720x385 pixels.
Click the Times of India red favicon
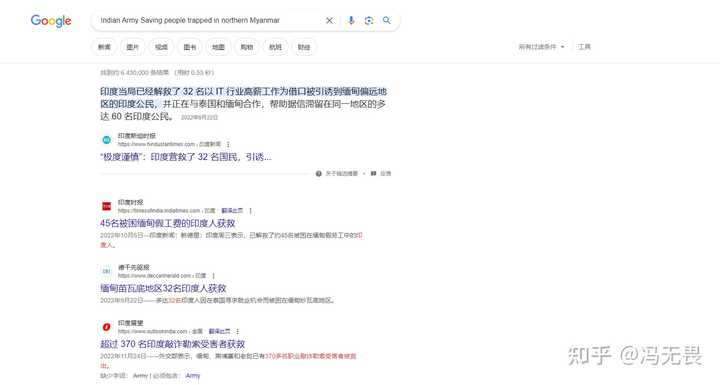point(107,206)
